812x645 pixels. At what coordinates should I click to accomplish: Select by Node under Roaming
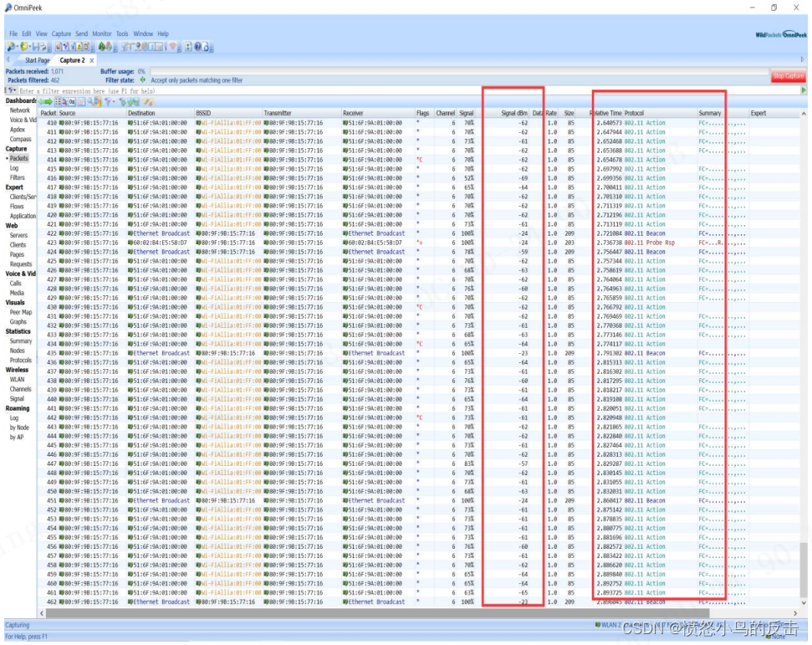(x=19, y=427)
